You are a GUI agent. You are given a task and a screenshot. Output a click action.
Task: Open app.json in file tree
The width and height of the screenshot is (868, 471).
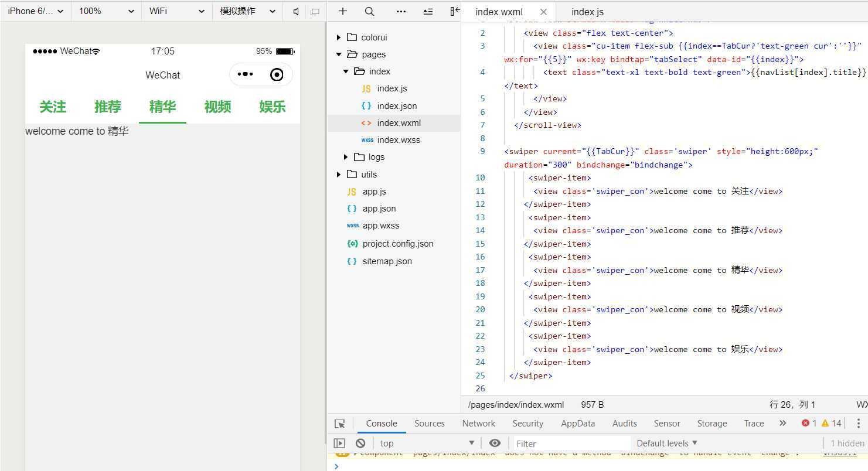[x=378, y=209]
